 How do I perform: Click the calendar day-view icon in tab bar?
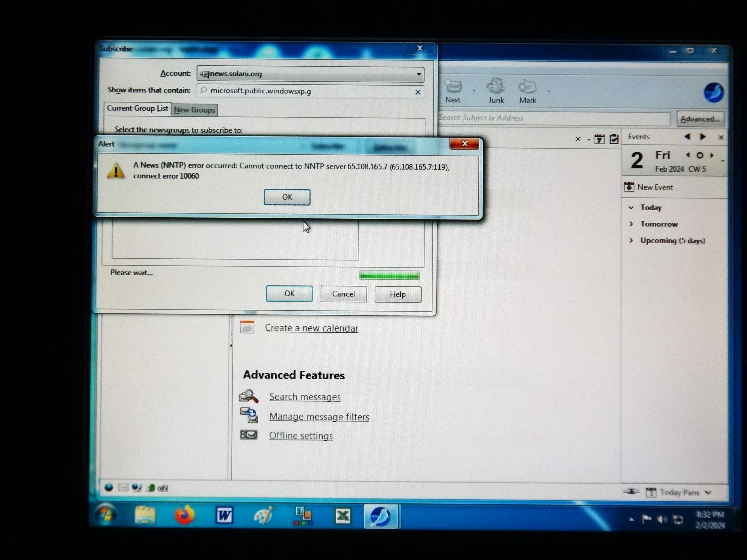[599, 139]
